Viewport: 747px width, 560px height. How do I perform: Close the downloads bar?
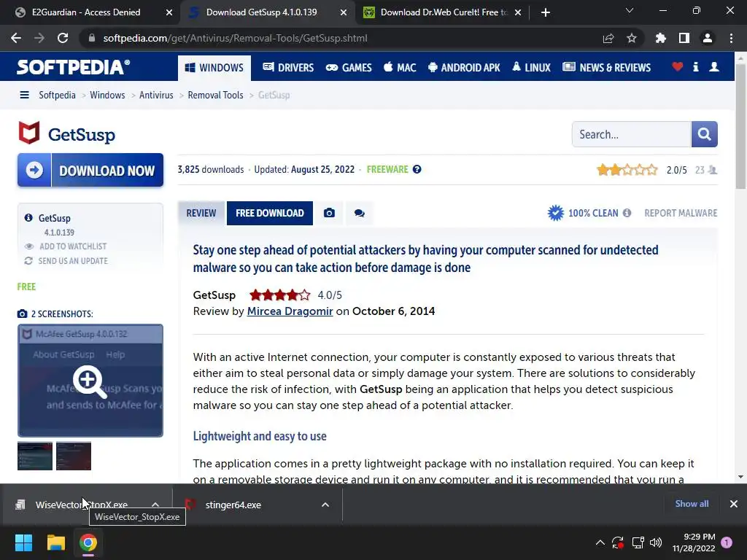pyautogui.click(x=734, y=504)
